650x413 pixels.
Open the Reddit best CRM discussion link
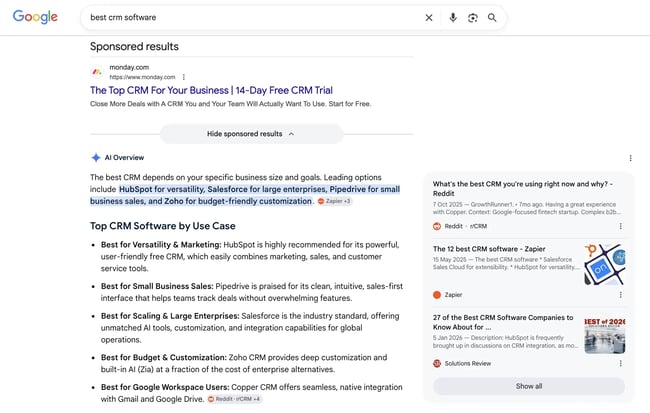pyautogui.click(x=523, y=189)
